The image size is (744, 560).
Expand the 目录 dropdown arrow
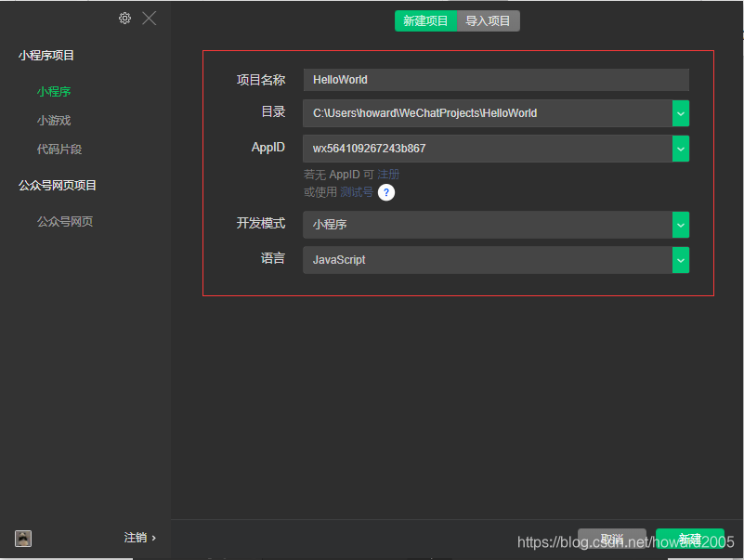pyautogui.click(x=681, y=113)
